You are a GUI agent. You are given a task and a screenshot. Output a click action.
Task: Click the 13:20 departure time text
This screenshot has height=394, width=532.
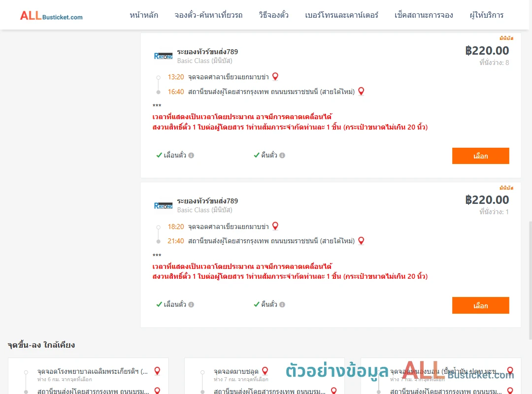click(176, 77)
